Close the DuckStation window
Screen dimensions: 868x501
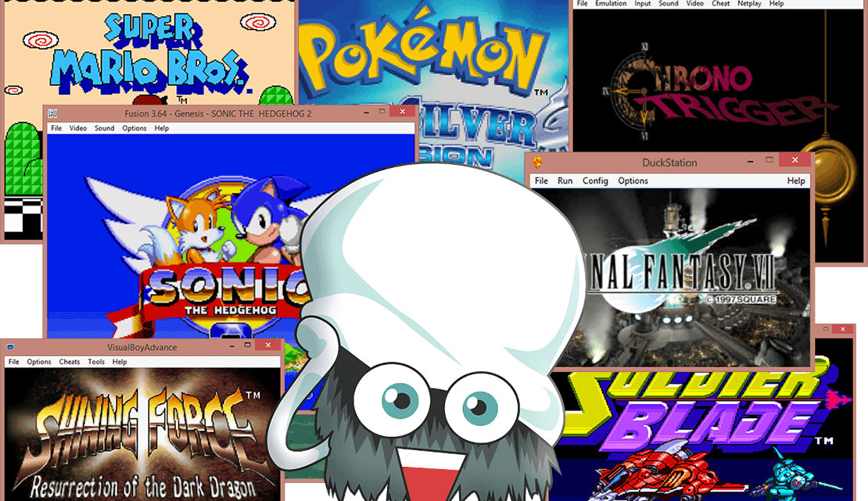[795, 159]
